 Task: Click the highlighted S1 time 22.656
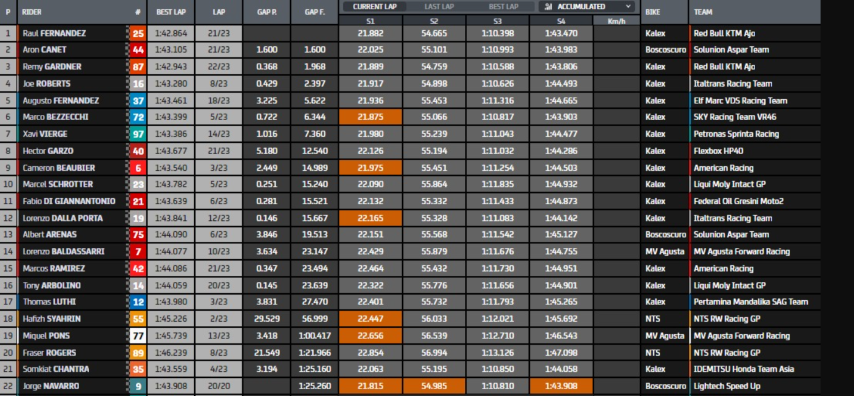[x=370, y=336]
